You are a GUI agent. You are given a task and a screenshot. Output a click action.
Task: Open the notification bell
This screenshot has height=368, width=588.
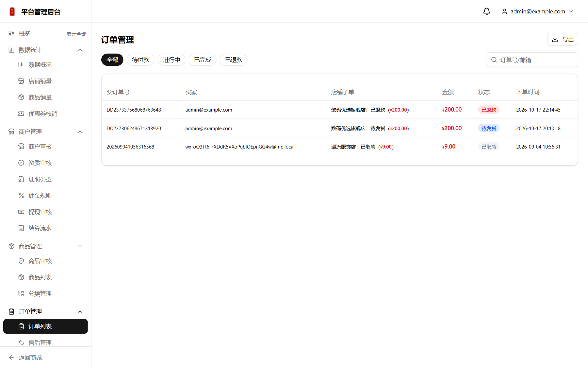486,11
